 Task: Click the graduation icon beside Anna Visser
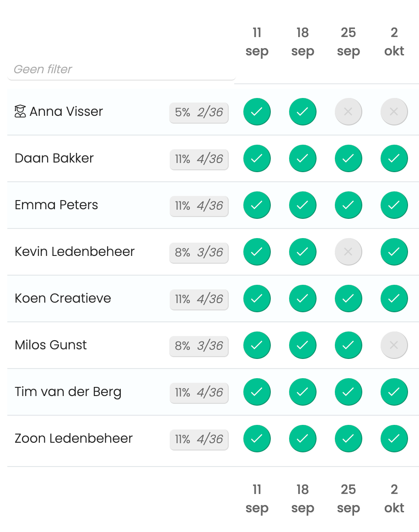point(20,111)
